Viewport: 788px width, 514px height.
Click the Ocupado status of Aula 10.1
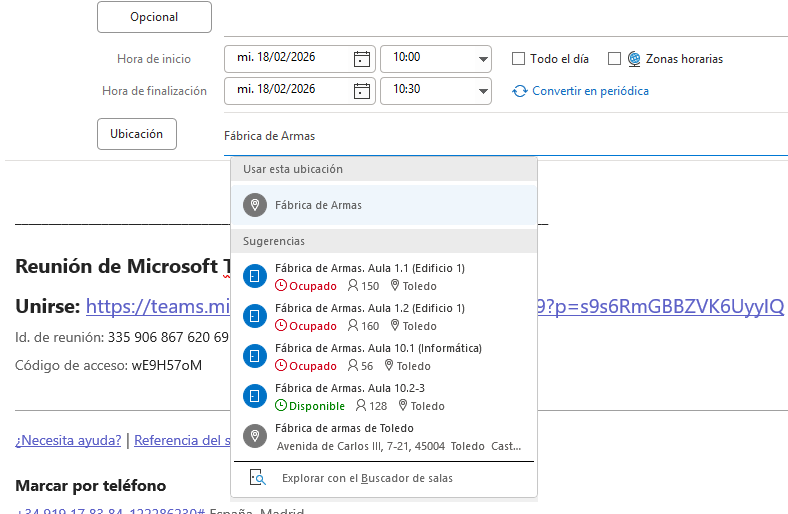pos(306,366)
